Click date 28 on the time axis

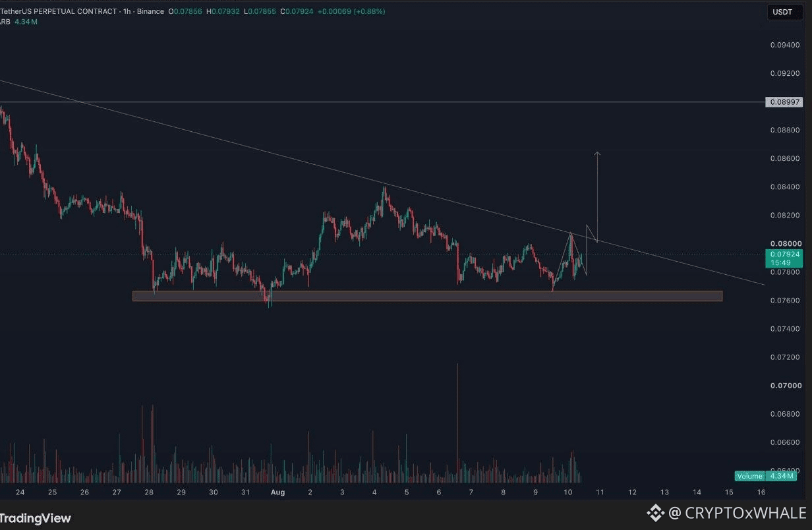click(x=149, y=492)
